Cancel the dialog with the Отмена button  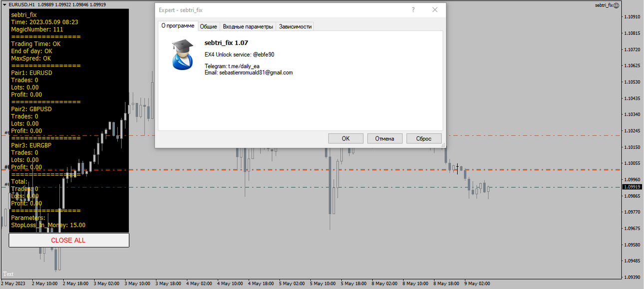[385, 138]
